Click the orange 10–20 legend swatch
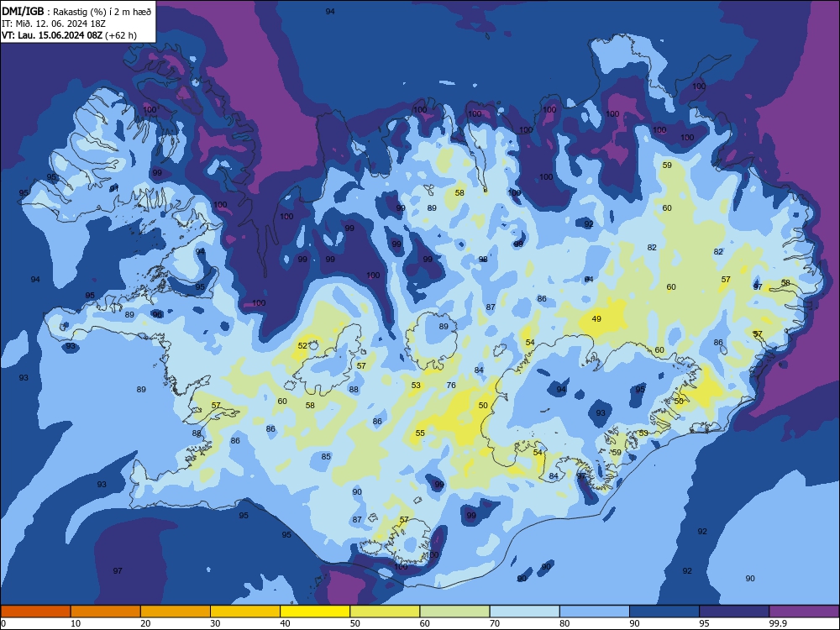 pos(106,612)
